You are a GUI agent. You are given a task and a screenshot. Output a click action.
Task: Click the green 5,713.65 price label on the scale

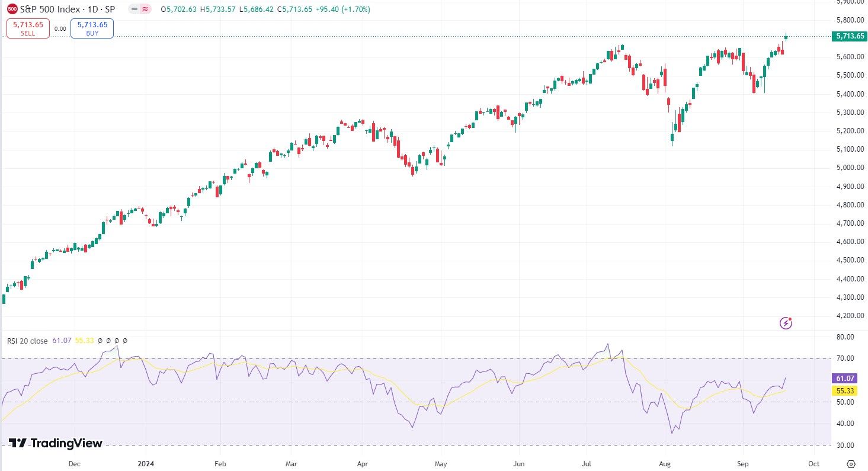[x=849, y=36]
